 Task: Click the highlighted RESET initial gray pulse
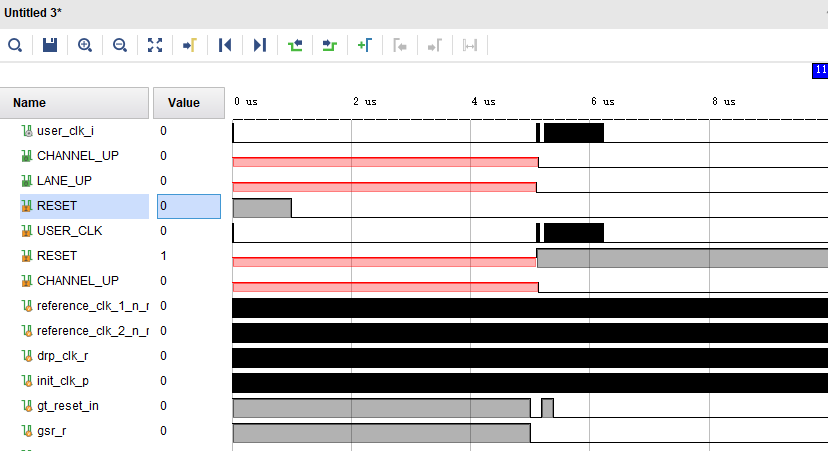click(x=262, y=208)
